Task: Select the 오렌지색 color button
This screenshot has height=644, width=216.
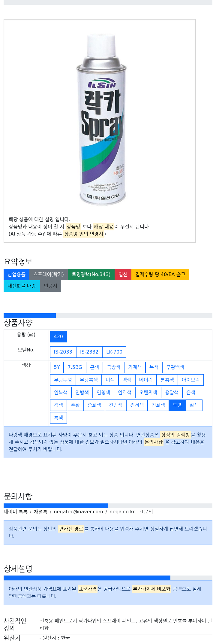Action: click(x=148, y=393)
